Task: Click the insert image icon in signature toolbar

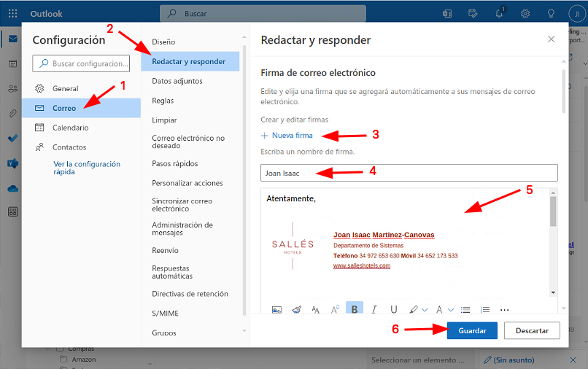Action: tap(276, 309)
